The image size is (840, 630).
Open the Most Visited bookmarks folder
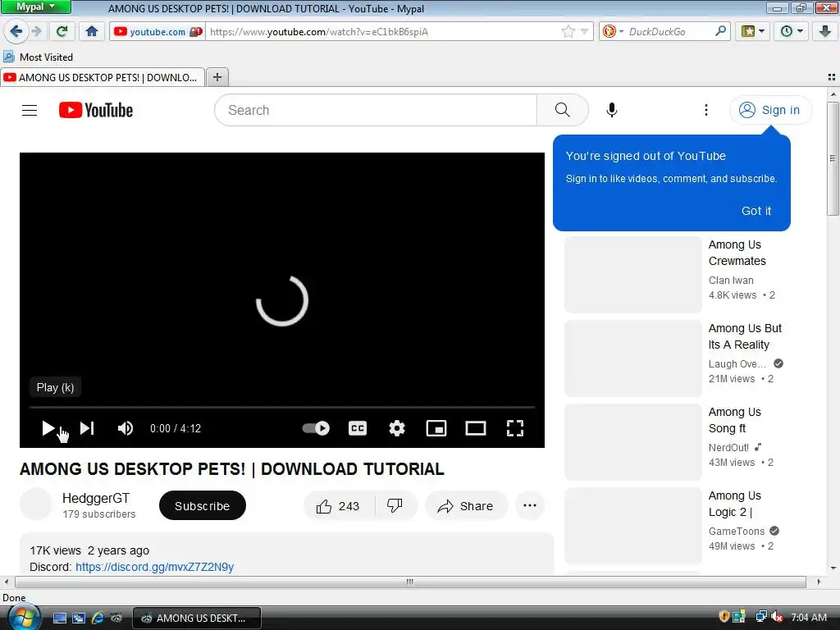(x=39, y=57)
